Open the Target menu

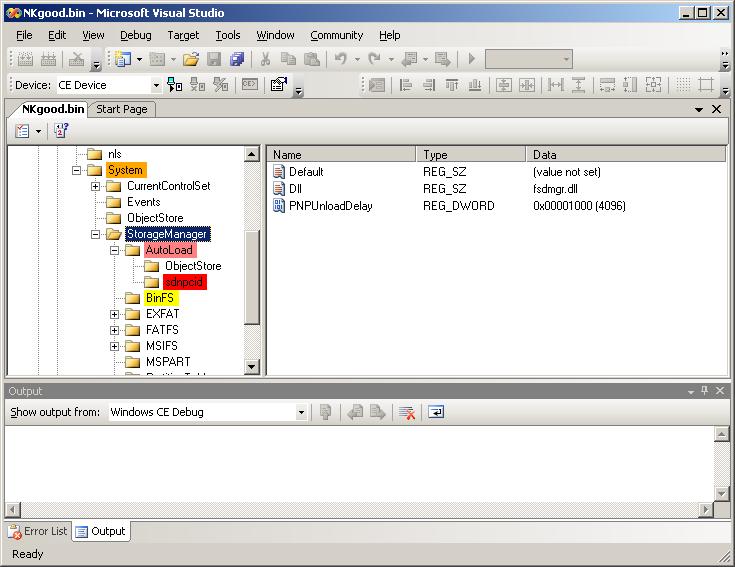tap(183, 35)
